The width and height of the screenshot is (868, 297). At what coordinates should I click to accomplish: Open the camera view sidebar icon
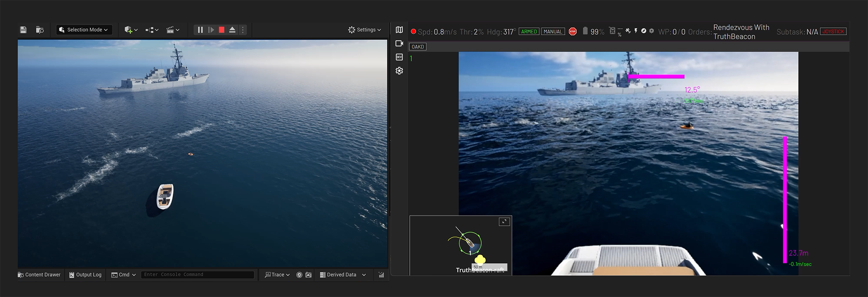(x=399, y=43)
